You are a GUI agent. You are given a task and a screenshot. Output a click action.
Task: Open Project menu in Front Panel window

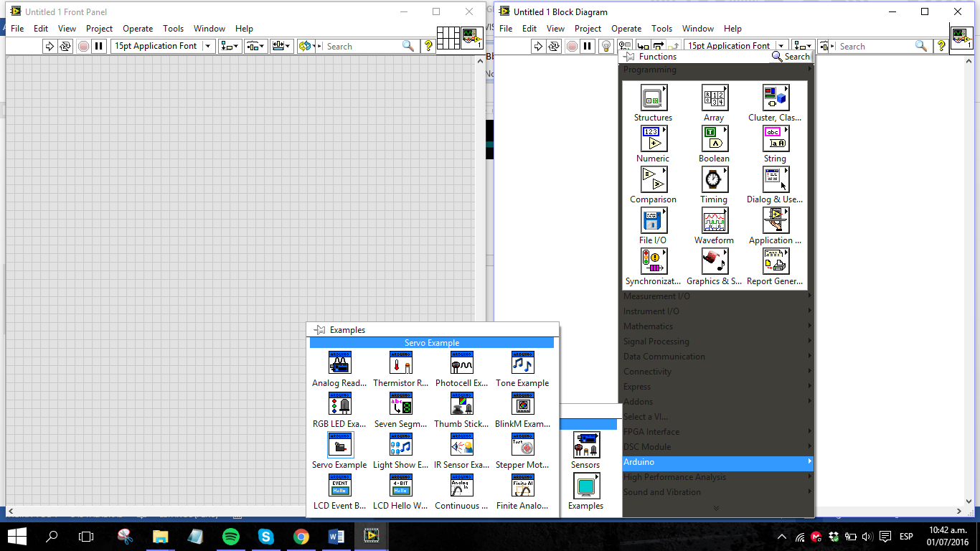click(x=100, y=29)
